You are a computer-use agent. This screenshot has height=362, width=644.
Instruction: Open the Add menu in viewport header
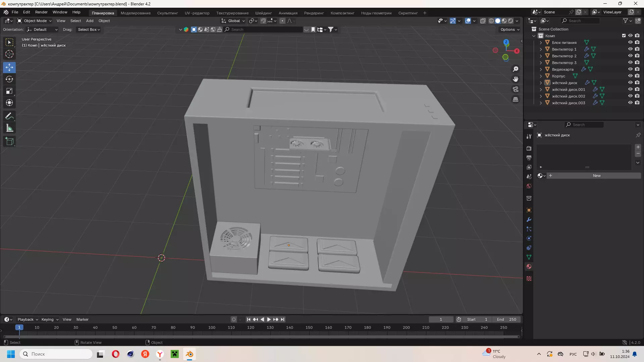(90, 21)
